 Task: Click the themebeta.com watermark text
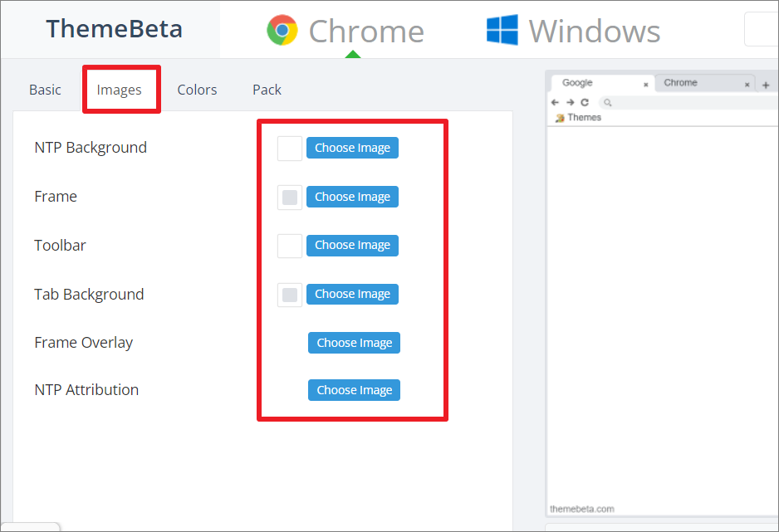pyautogui.click(x=582, y=509)
